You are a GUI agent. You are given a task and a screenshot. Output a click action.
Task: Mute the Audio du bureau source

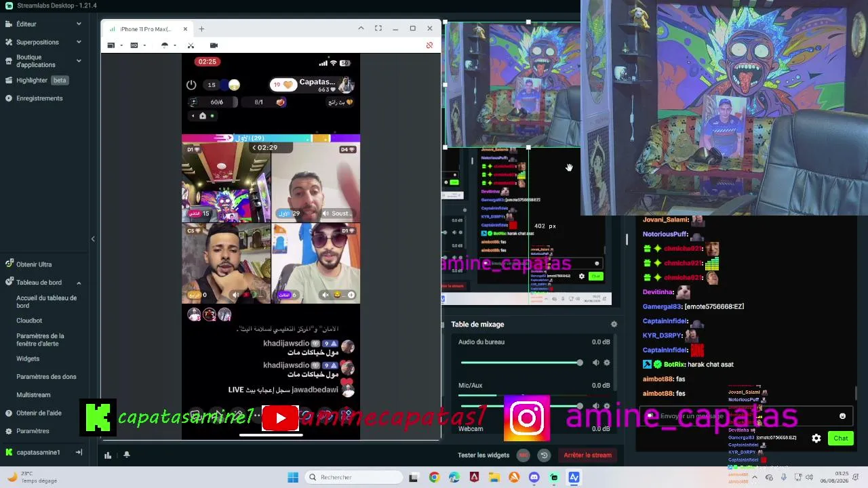coord(595,363)
